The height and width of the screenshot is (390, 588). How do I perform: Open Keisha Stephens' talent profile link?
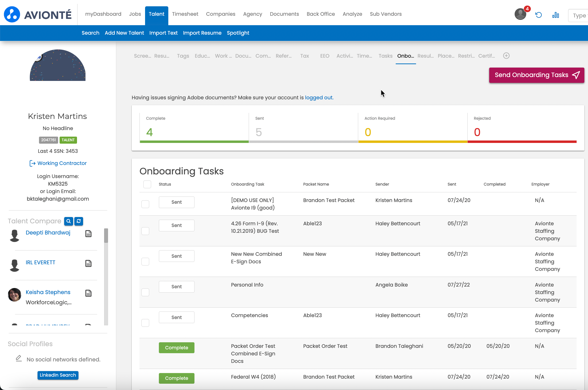click(x=48, y=292)
